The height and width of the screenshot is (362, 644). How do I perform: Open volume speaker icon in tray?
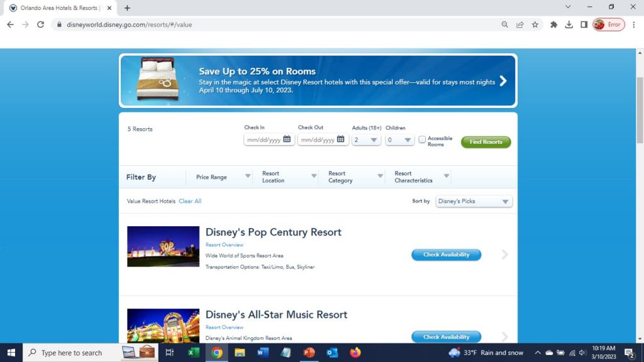click(582, 353)
